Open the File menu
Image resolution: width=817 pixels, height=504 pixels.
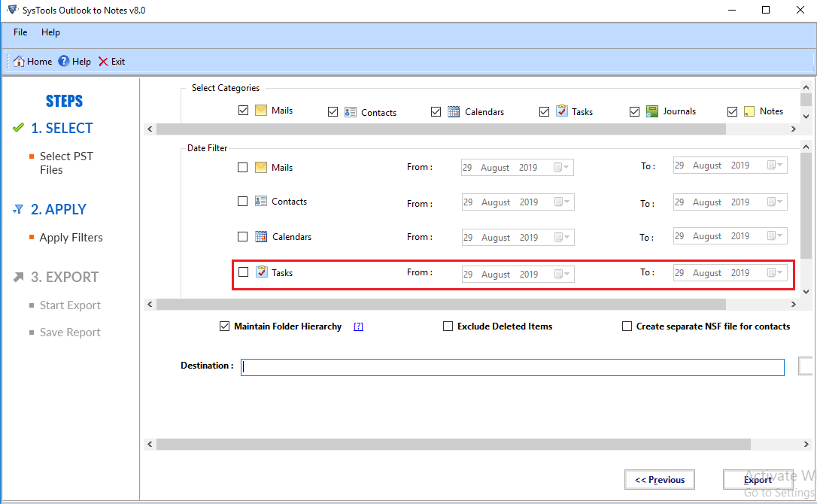click(20, 32)
